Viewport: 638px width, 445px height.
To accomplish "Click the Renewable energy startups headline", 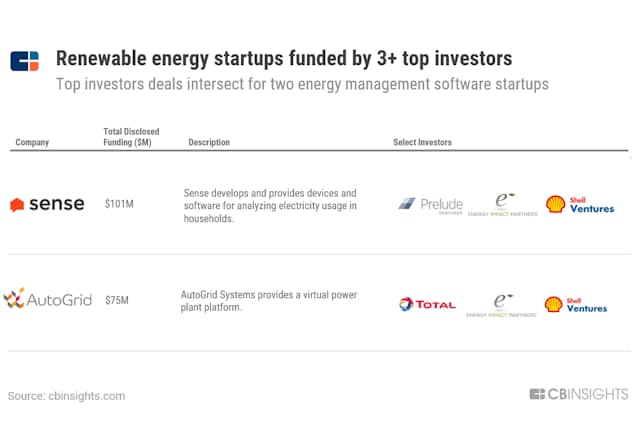I will click(x=284, y=58).
